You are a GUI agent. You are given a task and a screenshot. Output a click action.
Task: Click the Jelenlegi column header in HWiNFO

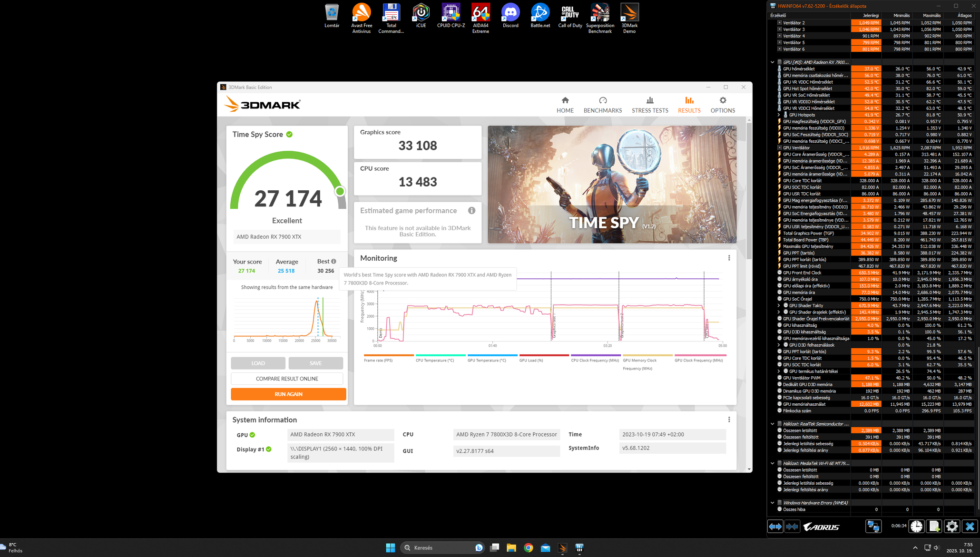point(866,15)
